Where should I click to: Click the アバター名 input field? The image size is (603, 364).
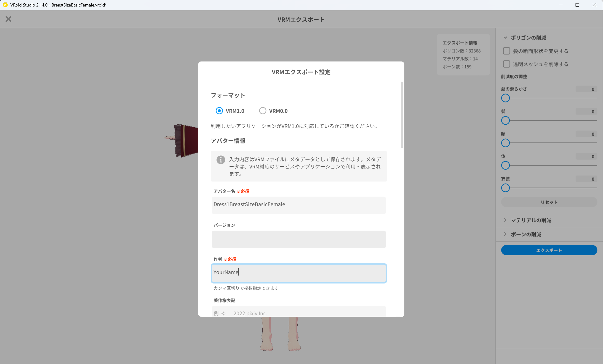[299, 205]
